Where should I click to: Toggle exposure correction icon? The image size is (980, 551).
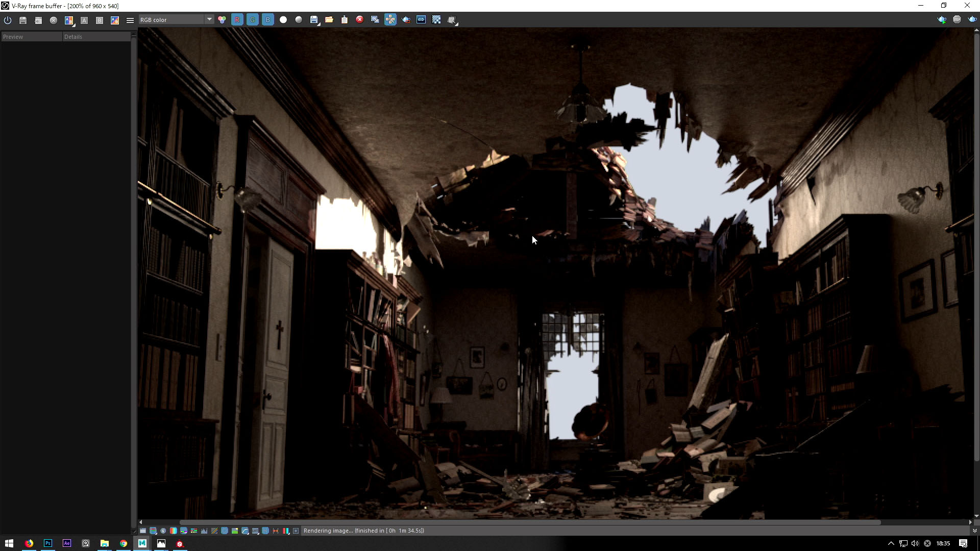[x=225, y=531]
